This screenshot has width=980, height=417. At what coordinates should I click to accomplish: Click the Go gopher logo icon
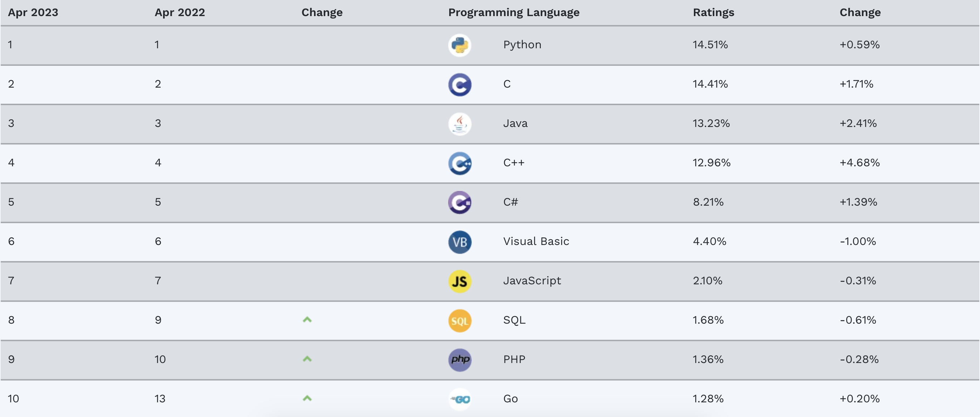460,399
